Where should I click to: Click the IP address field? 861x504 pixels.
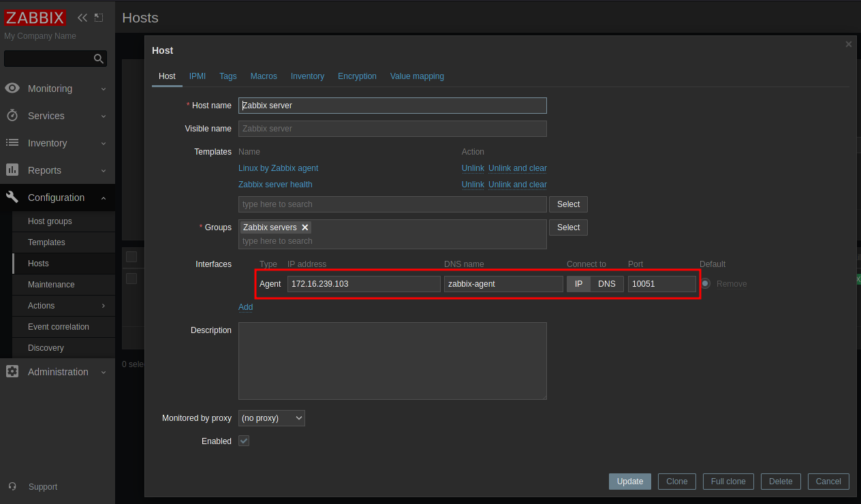pos(364,284)
